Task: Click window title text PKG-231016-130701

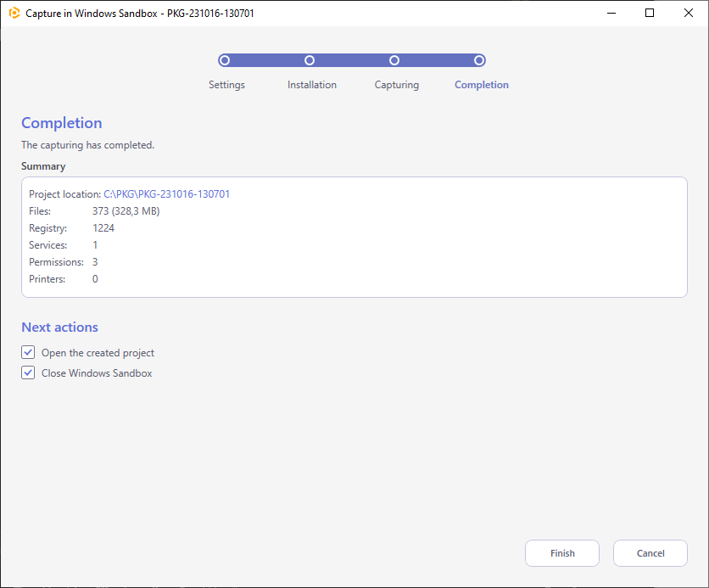Action: point(210,14)
